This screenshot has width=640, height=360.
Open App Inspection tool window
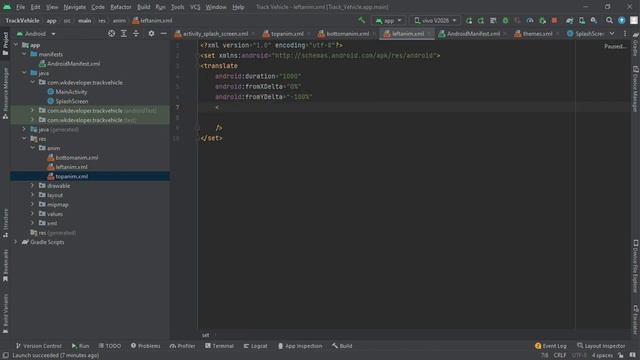(300, 346)
